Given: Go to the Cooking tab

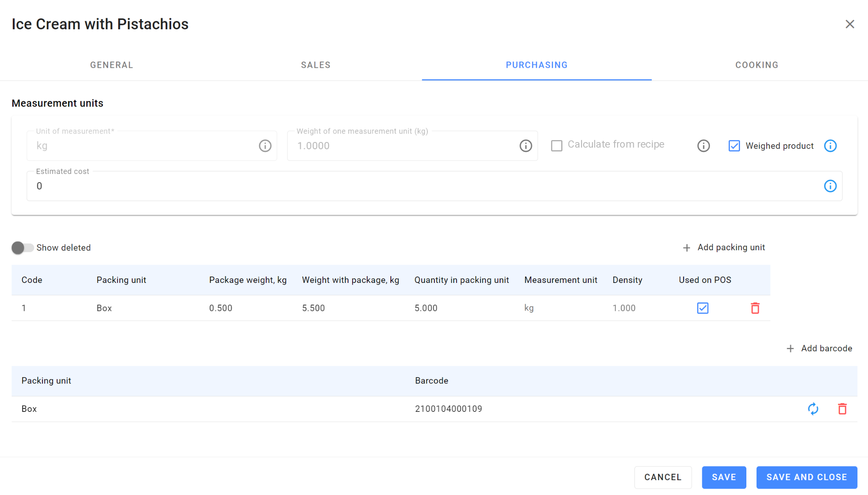Looking at the screenshot, I should (757, 65).
